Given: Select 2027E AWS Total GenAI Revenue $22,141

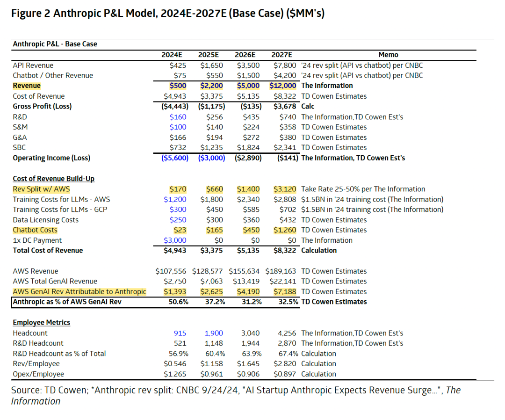Looking at the screenshot, I should click(x=282, y=281).
